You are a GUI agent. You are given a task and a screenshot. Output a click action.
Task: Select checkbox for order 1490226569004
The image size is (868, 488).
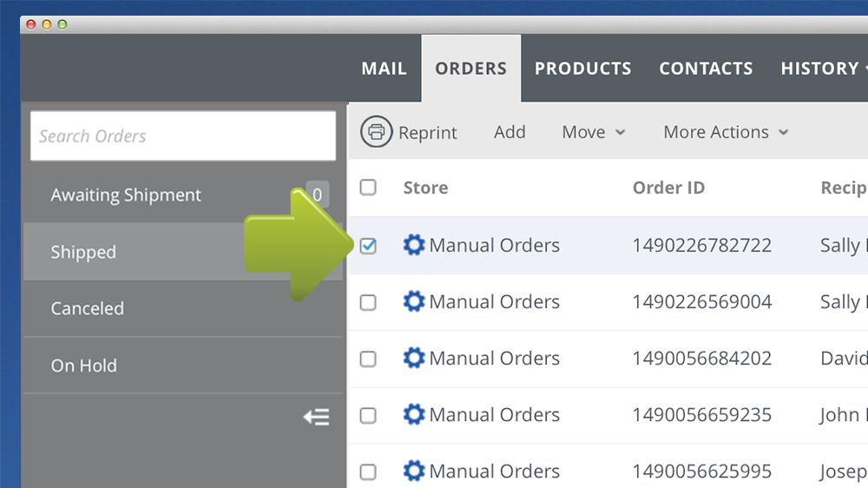point(368,302)
